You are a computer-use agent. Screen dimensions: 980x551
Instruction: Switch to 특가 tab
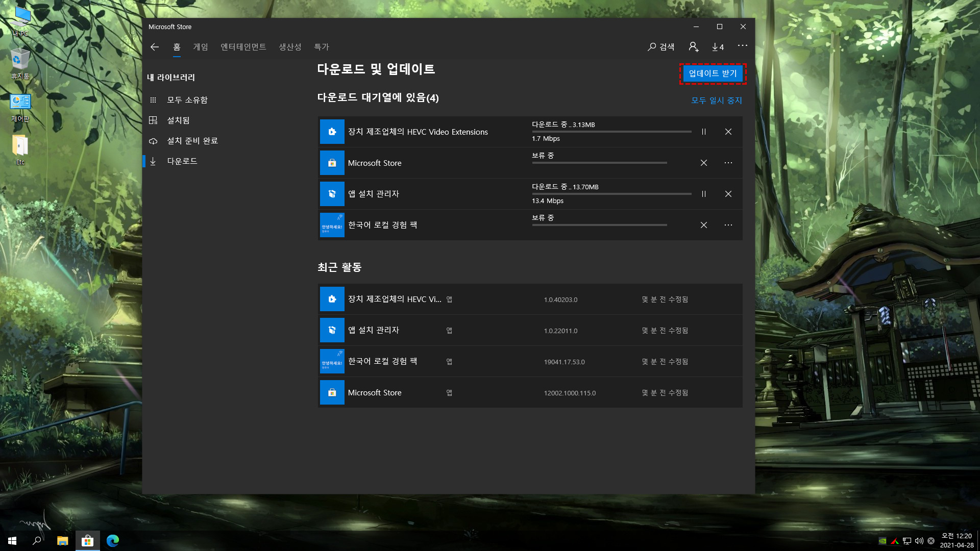(x=322, y=47)
